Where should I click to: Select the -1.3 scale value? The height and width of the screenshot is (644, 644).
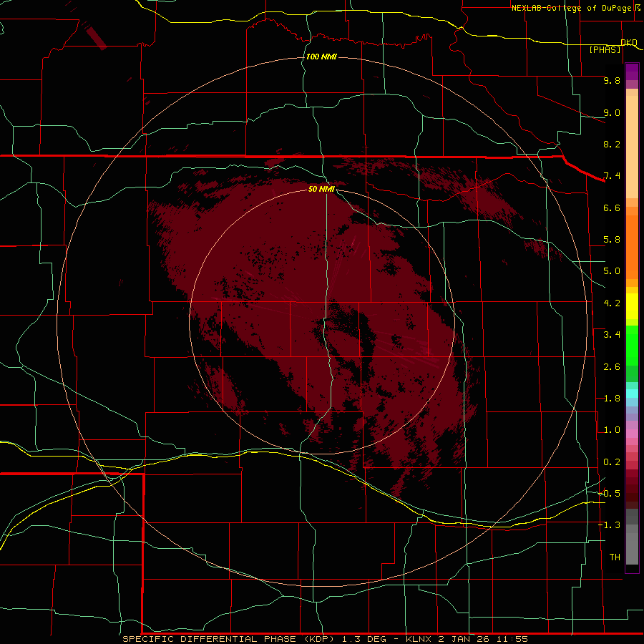click(609, 525)
